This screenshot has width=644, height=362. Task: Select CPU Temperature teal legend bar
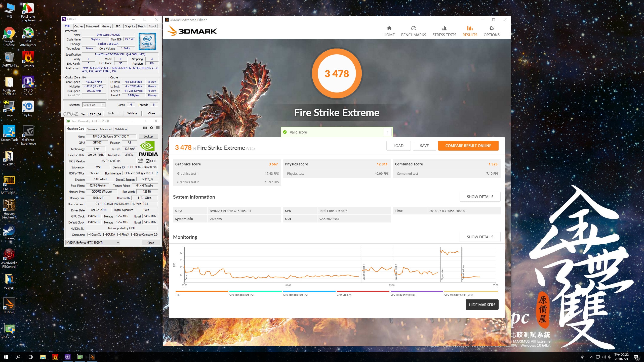pyautogui.click(x=255, y=292)
